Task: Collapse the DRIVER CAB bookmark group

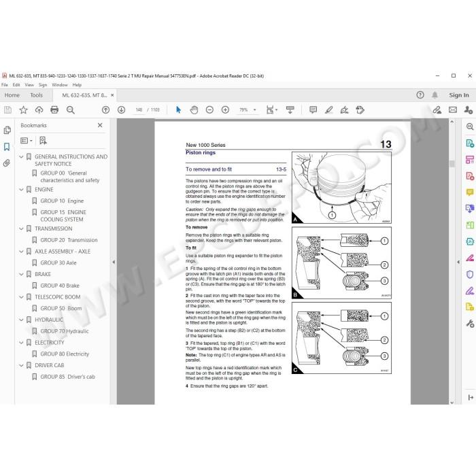Action: point(21,365)
